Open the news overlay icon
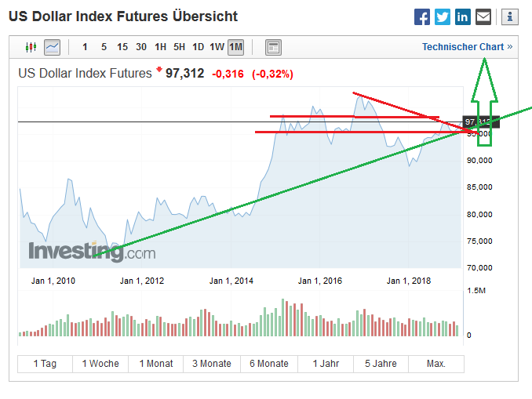This screenshot has height=399, width=532. click(273, 47)
